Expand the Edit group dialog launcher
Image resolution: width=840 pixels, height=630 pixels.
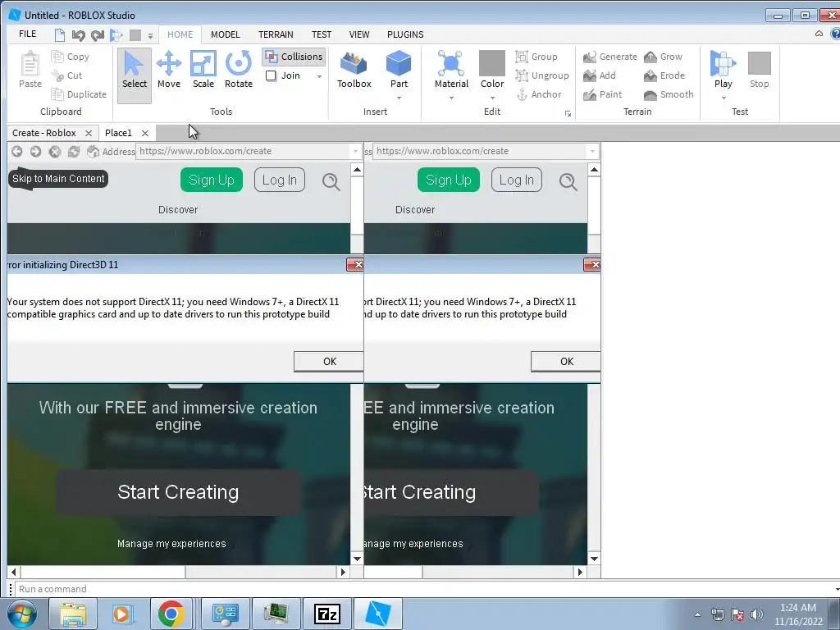(568, 113)
